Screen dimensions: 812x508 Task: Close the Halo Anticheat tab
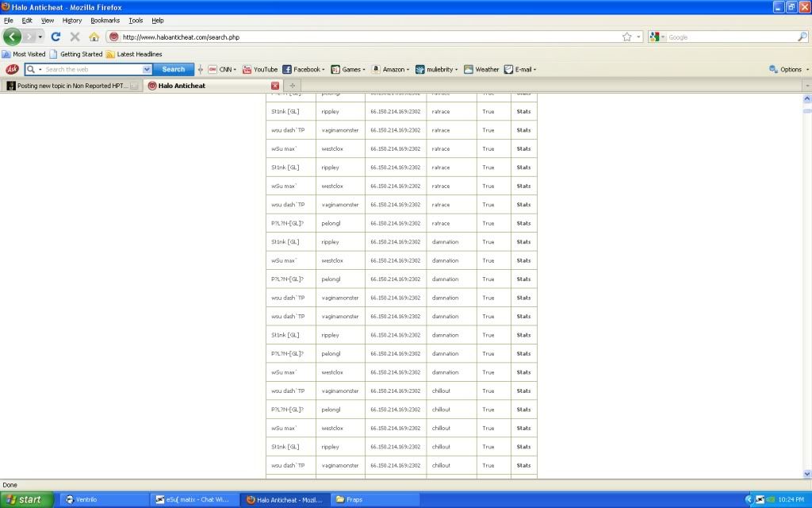(275, 86)
